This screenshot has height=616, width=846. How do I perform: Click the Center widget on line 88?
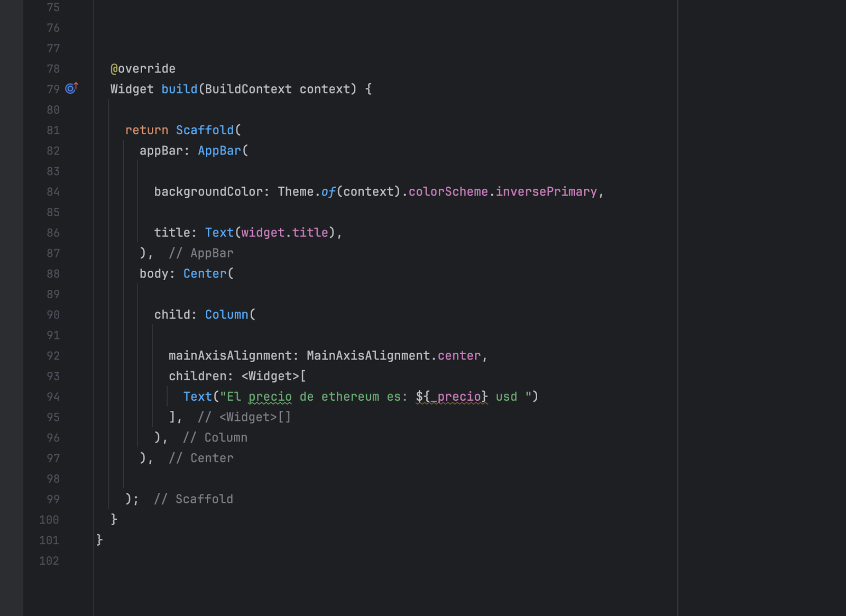[205, 273]
